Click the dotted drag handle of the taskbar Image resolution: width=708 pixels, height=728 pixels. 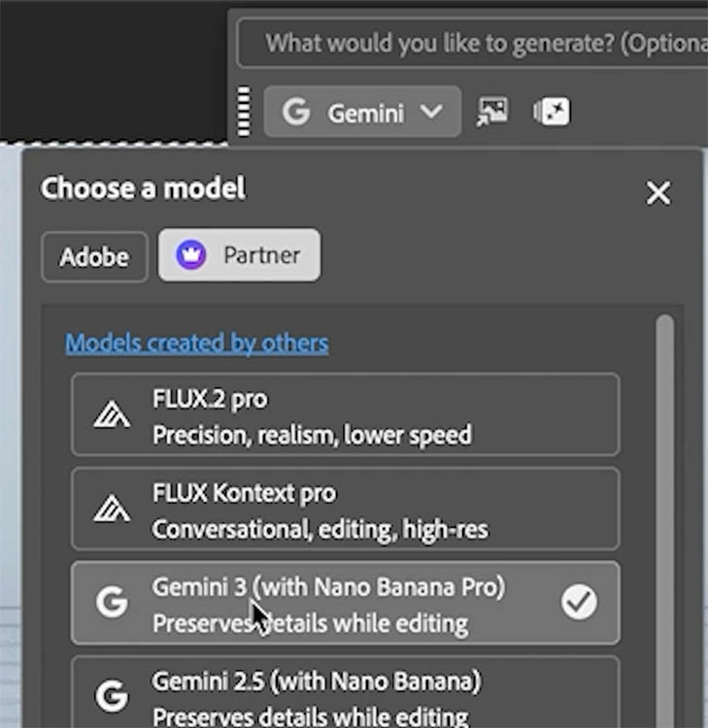point(245,113)
